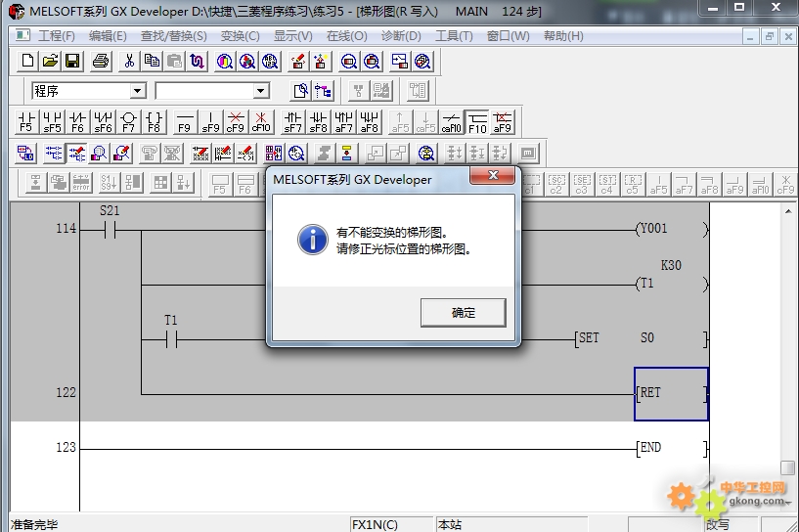Open the 在线(O) menu

coord(346,36)
